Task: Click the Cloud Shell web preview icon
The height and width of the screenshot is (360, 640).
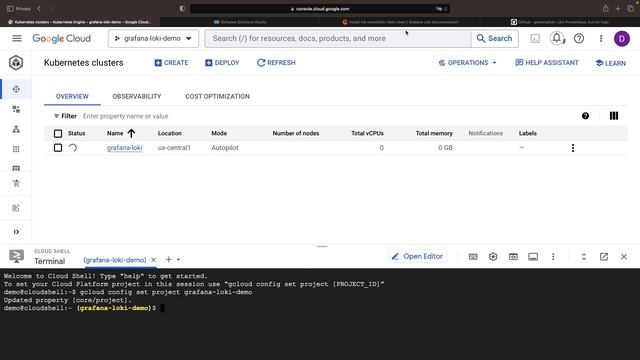Action: point(513,257)
